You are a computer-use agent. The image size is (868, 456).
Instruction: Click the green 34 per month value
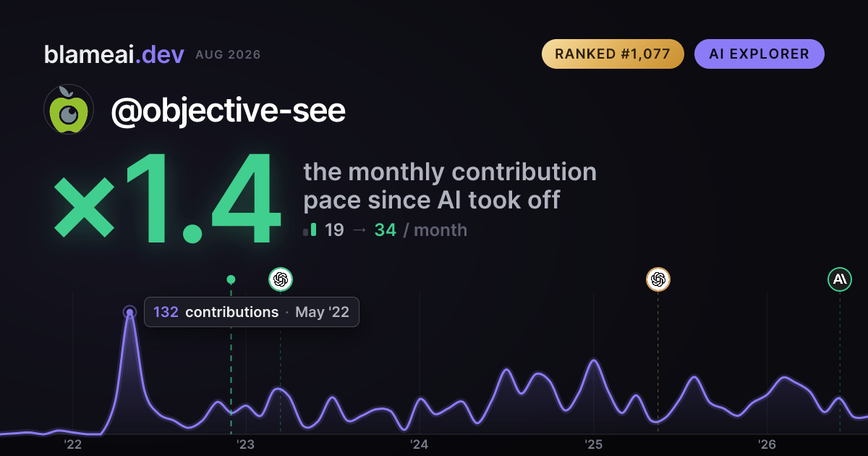tap(385, 230)
